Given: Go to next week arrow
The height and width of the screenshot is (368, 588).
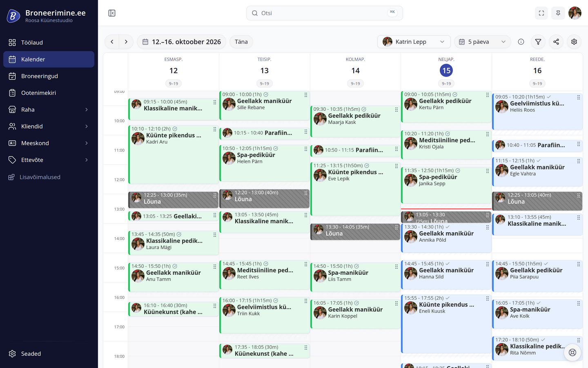Looking at the screenshot, I should coord(126,42).
